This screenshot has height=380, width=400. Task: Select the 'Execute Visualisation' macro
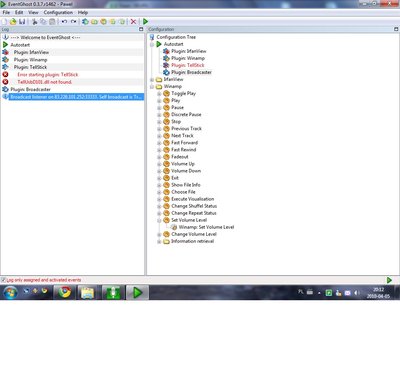(193, 199)
